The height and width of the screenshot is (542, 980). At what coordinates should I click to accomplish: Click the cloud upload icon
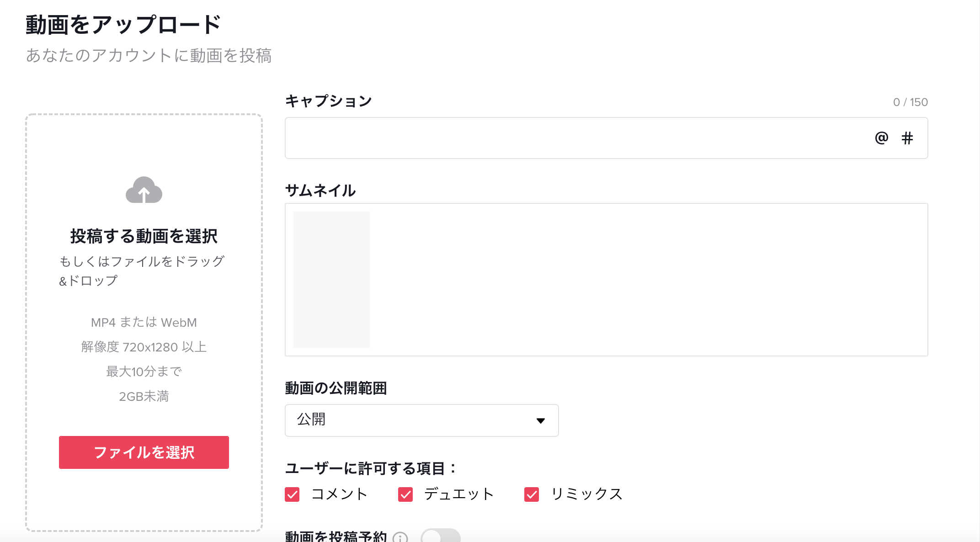coord(144,190)
